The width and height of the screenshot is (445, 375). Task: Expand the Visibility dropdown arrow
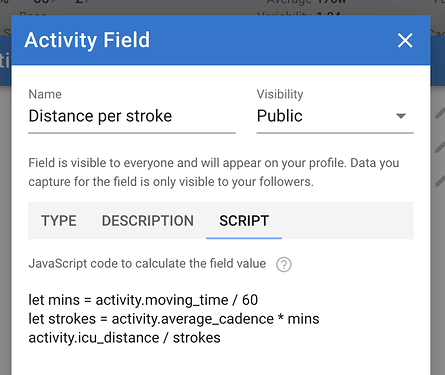[x=401, y=116]
